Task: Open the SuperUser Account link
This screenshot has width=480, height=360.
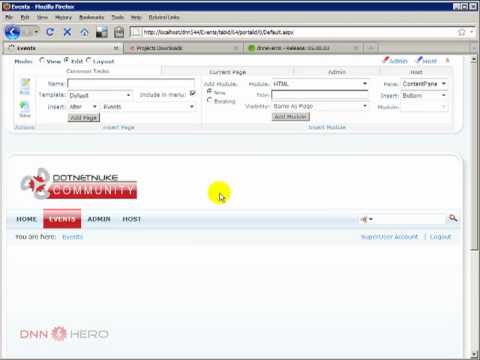Action: tap(389, 237)
